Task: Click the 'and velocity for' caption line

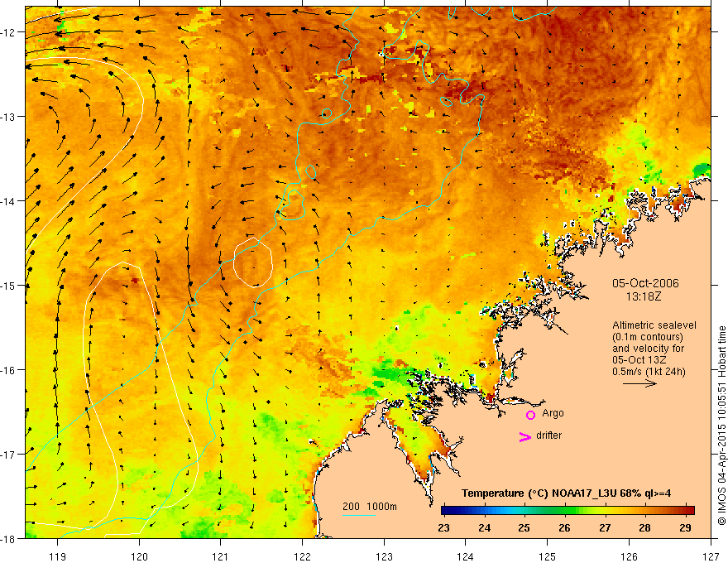Action: tap(648, 349)
